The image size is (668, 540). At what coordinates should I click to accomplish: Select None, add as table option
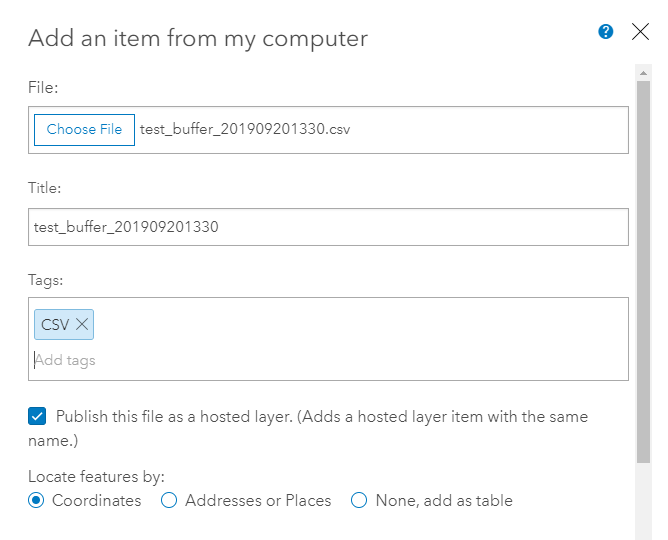click(x=359, y=501)
